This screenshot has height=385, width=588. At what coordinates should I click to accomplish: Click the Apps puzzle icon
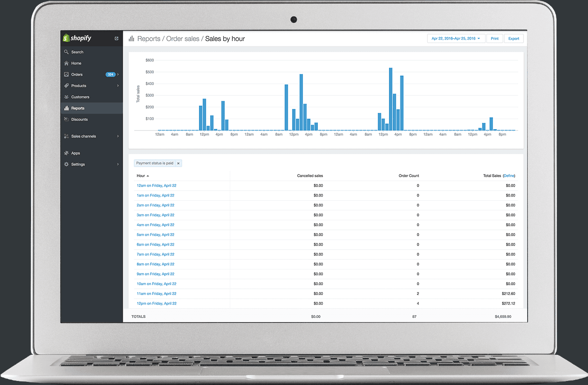click(x=66, y=153)
